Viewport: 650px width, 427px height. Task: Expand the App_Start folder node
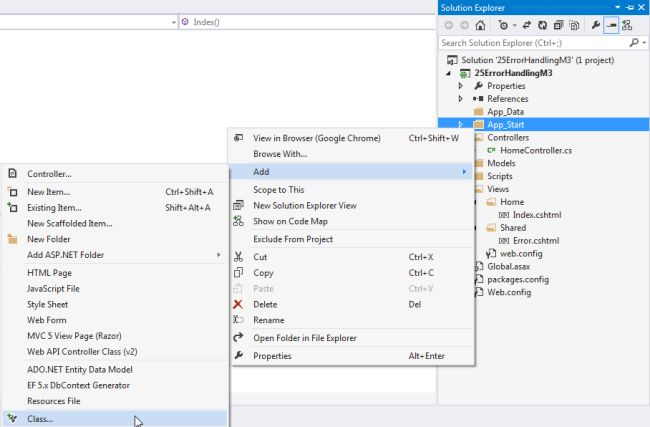click(x=460, y=124)
